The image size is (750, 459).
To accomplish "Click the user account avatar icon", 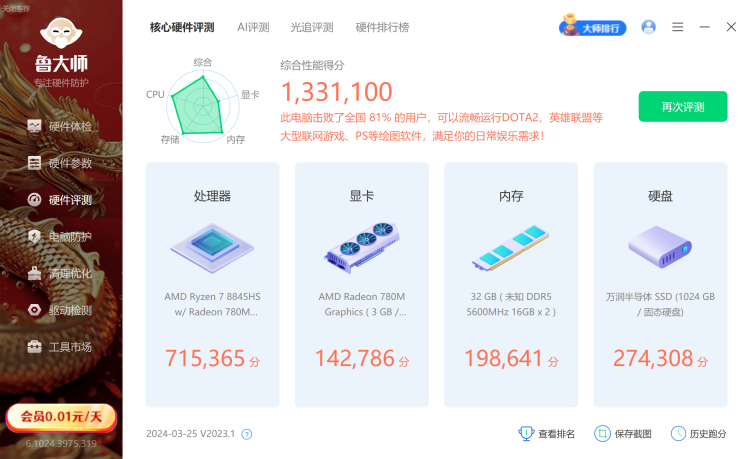I will pyautogui.click(x=649, y=27).
